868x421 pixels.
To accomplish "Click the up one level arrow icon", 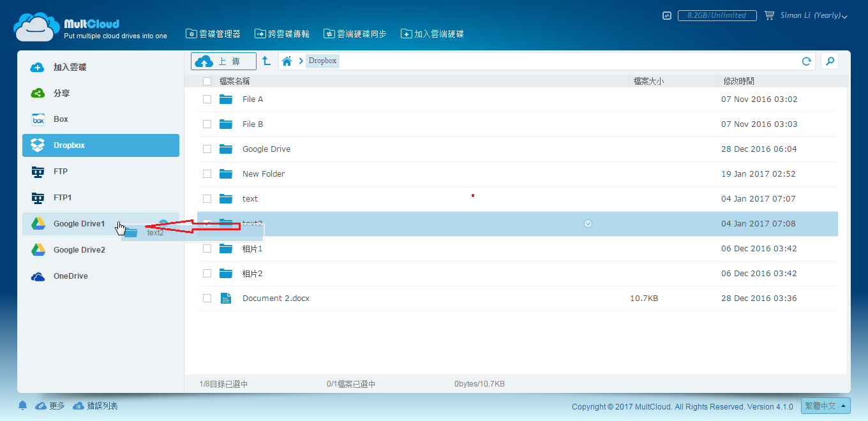I will (267, 61).
